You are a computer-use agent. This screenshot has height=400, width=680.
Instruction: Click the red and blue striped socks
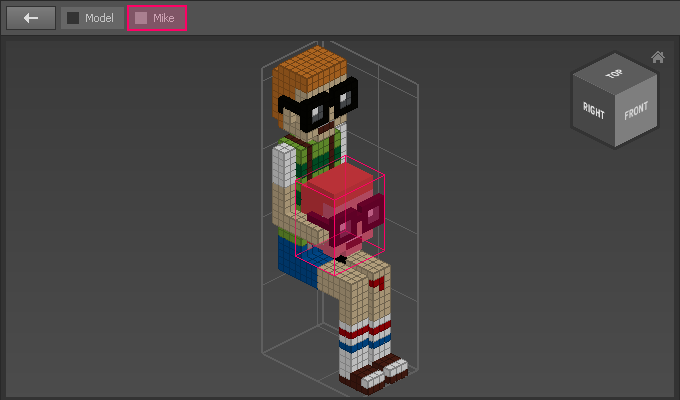pos(364,342)
